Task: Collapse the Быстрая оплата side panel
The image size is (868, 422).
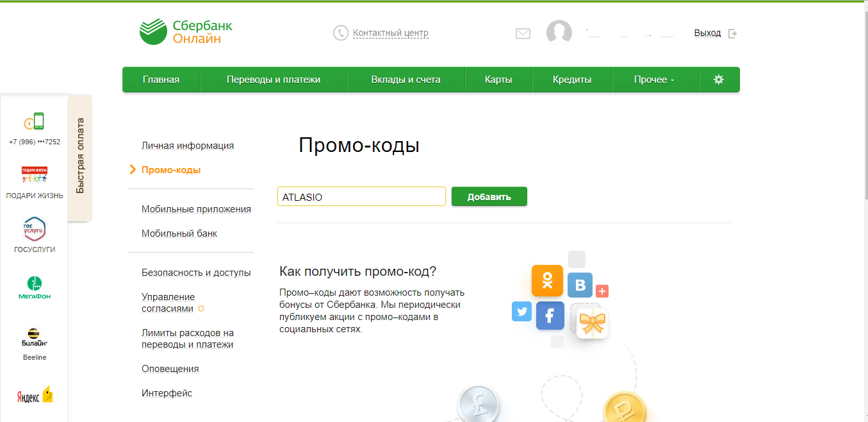Action: click(80, 155)
